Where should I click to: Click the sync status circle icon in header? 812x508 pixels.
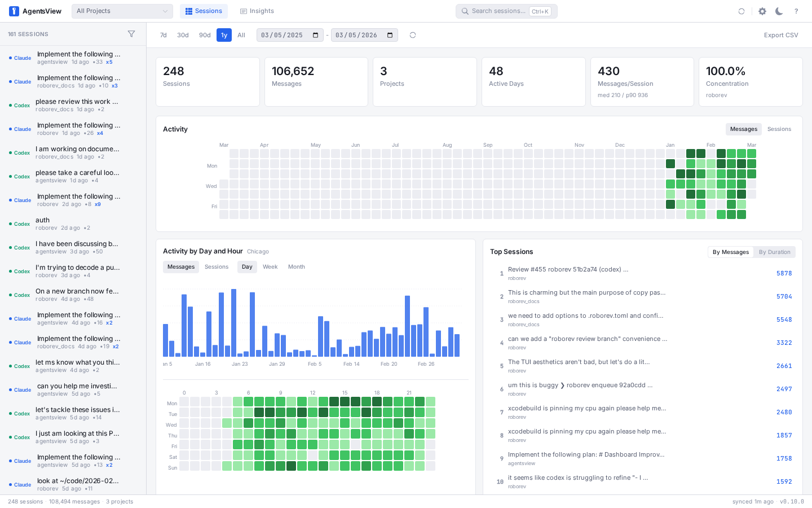[742, 11]
